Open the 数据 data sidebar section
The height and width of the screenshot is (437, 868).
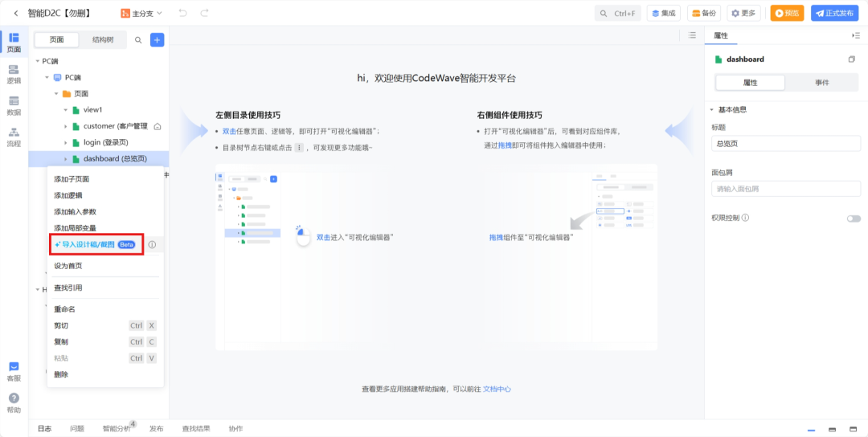pos(14,106)
